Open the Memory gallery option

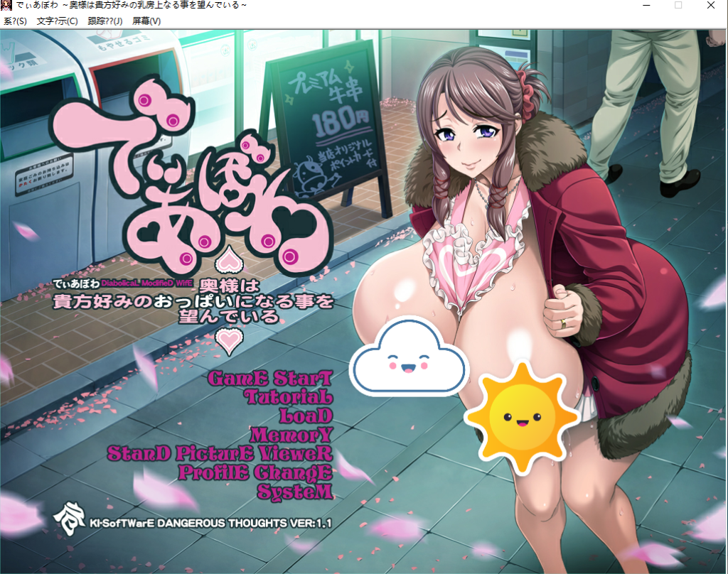point(291,434)
